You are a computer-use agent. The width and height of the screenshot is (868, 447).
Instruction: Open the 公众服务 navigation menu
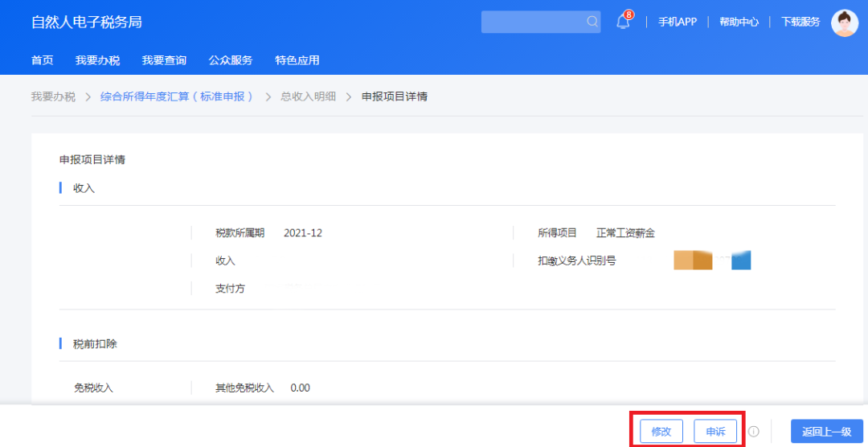pos(231,60)
